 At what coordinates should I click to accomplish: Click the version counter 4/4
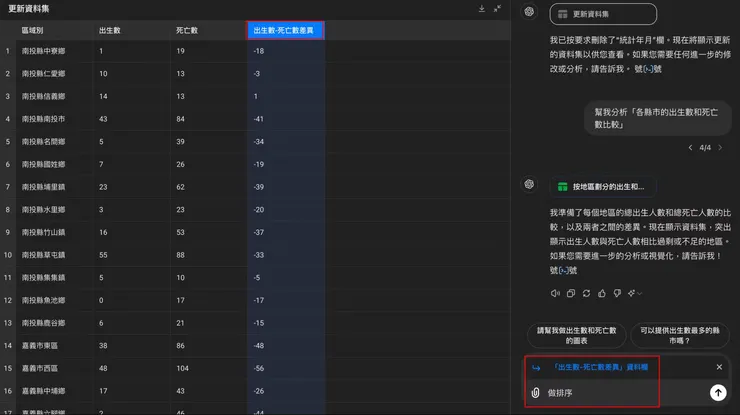pyautogui.click(x=705, y=148)
